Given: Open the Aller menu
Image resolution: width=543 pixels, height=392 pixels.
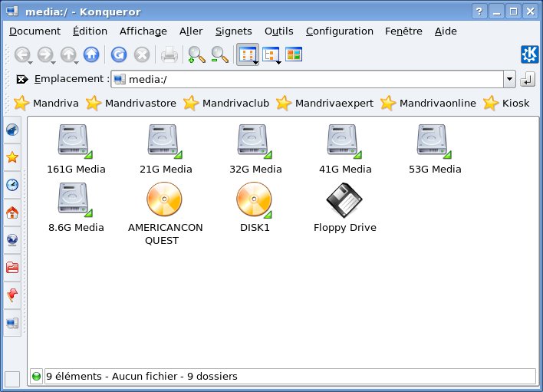Looking at the screenshot, I should 191,31.
